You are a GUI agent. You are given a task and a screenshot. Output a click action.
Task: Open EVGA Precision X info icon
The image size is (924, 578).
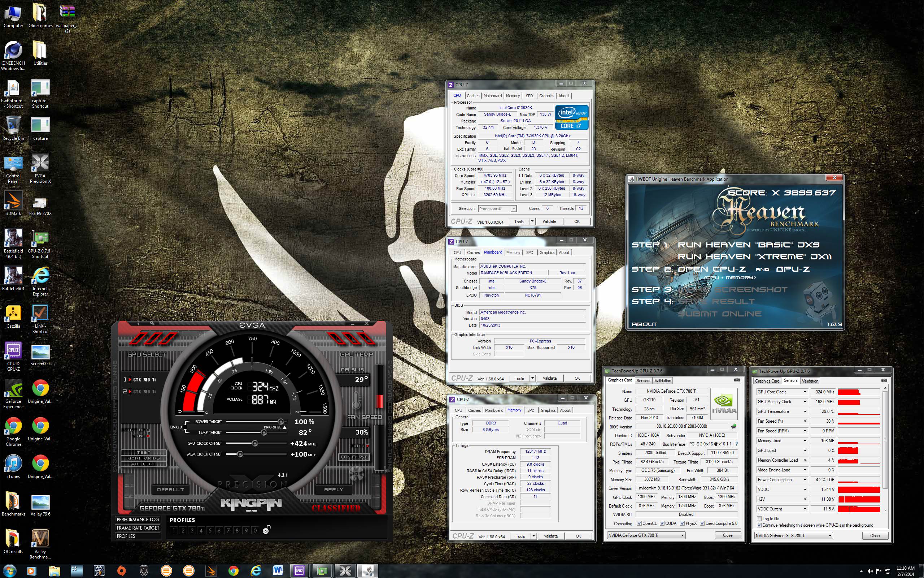(138, 323)
